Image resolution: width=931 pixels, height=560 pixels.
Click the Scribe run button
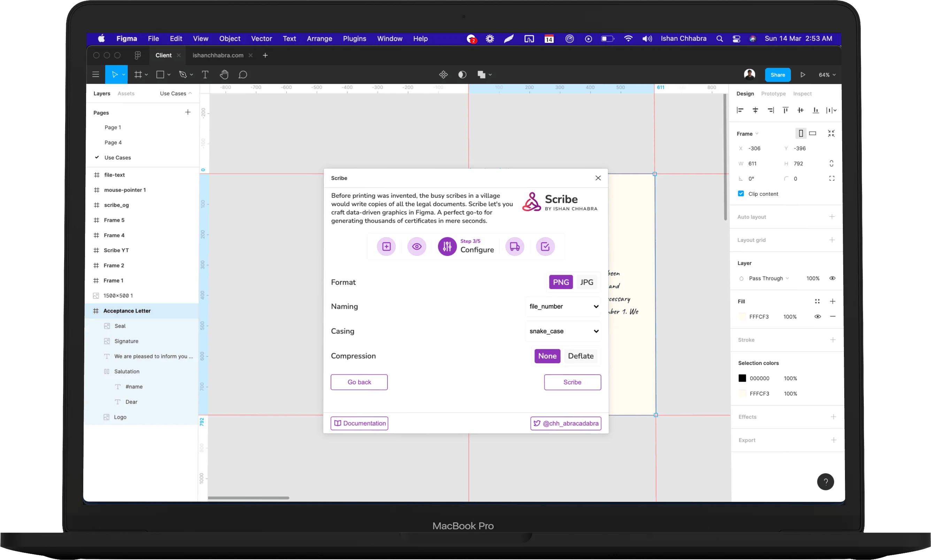(572, 382)
